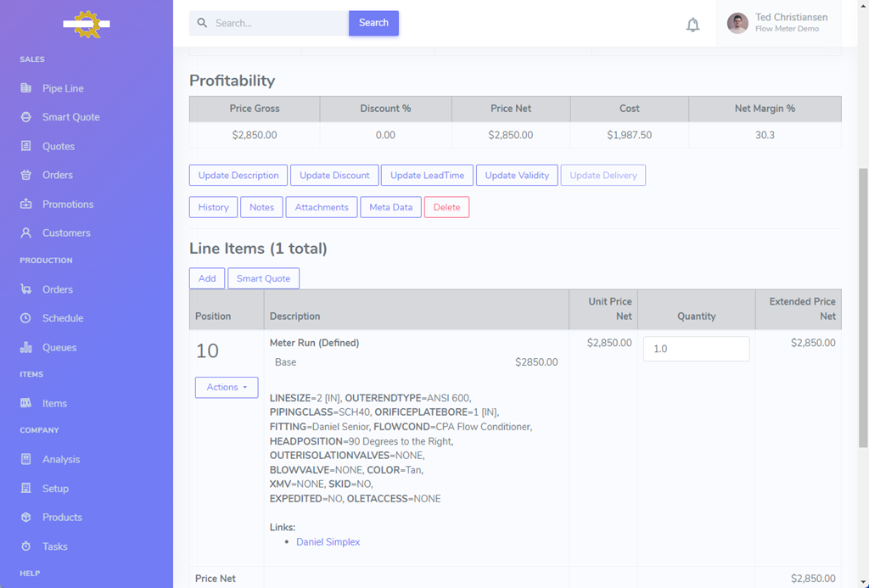The image size is (869, 588).
Task: Click the red Delete button
Action: pos(446,207)
